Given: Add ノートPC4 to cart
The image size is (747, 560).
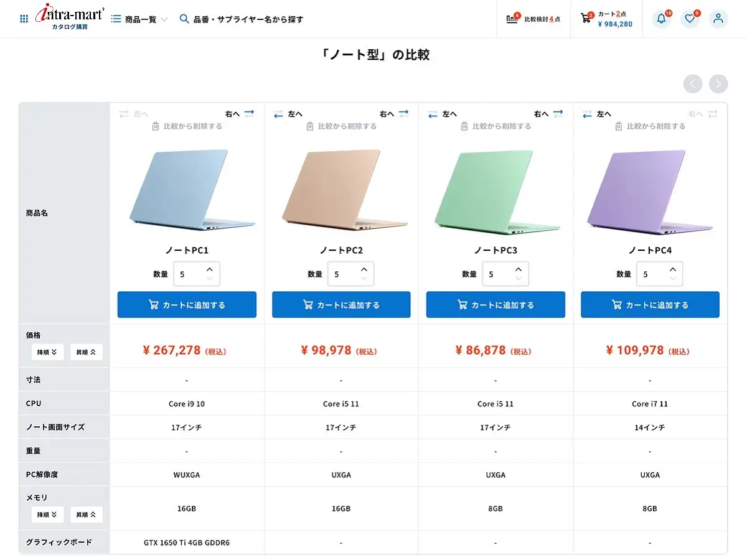Looking at the screenshot, I should point(650,305).
